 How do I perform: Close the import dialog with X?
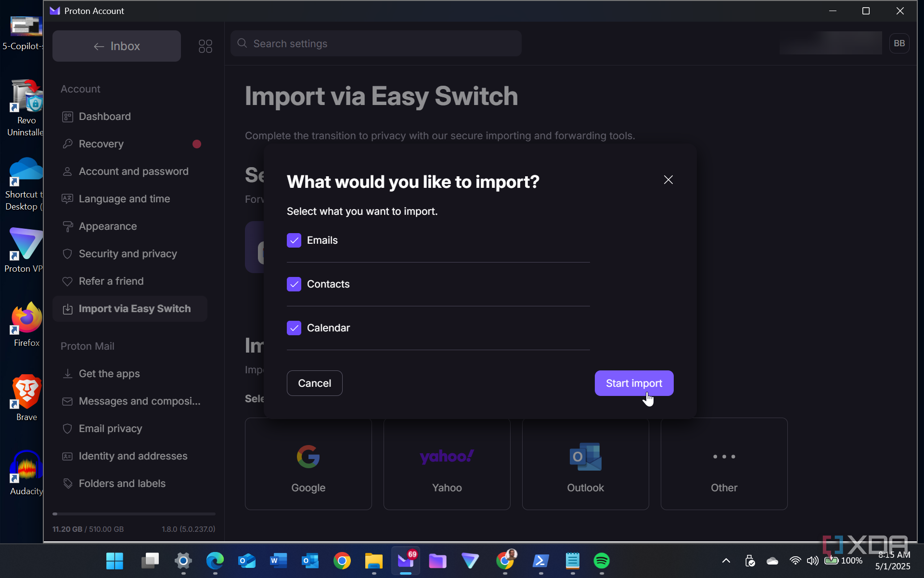pos(668,180)
